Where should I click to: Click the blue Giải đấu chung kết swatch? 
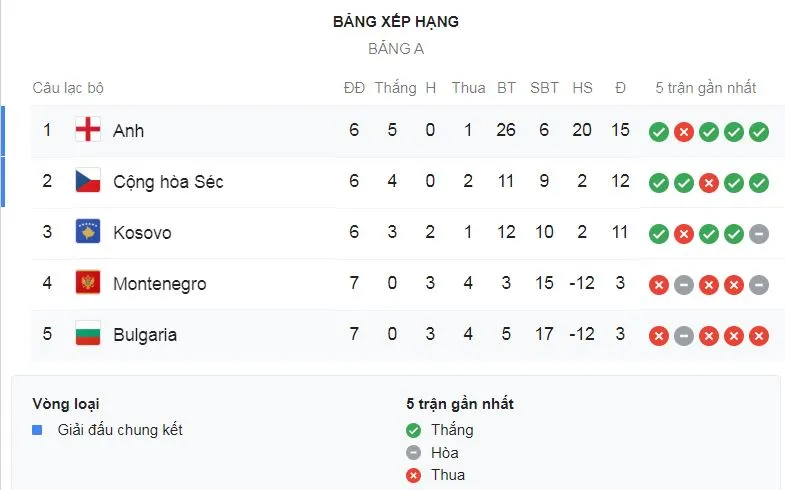pos(37,430)
